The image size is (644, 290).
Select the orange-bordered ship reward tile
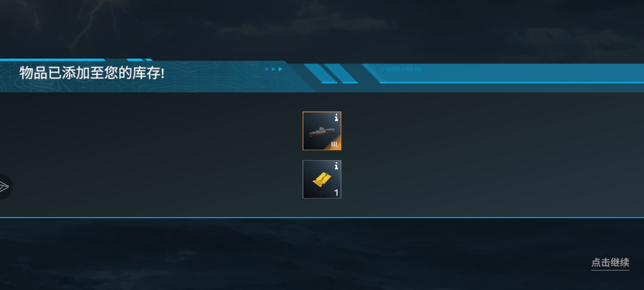(x=322, y=131)
